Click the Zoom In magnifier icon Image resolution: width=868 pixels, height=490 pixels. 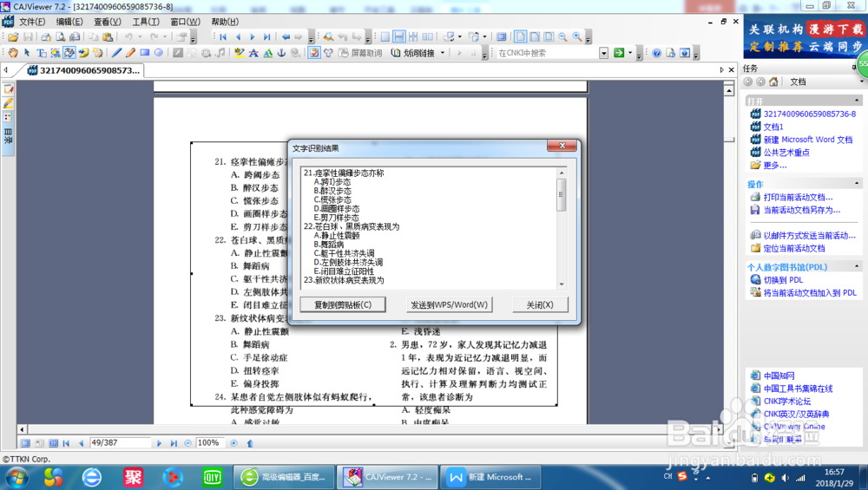click(577, 37)
